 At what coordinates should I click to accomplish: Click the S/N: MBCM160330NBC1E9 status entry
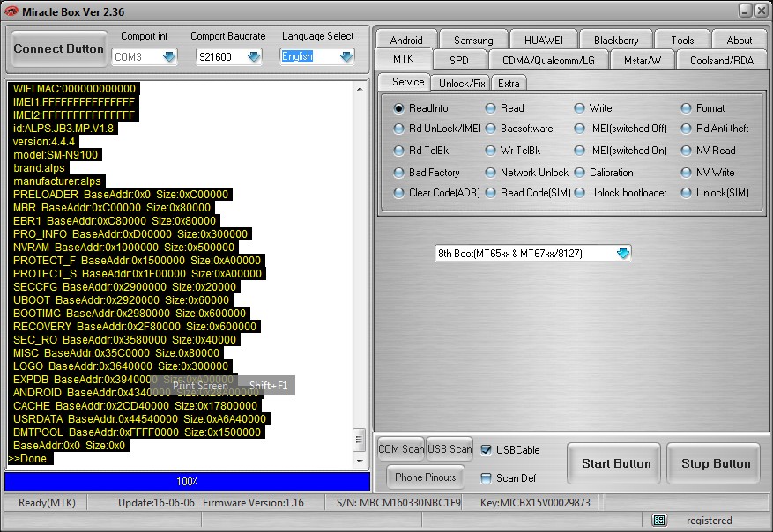pos(398,503)
